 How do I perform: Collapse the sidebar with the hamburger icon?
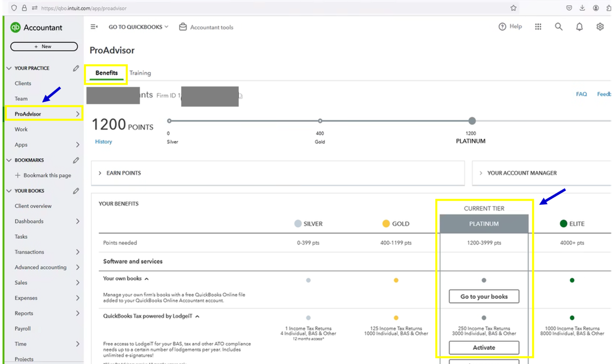(x=94, y=27)
